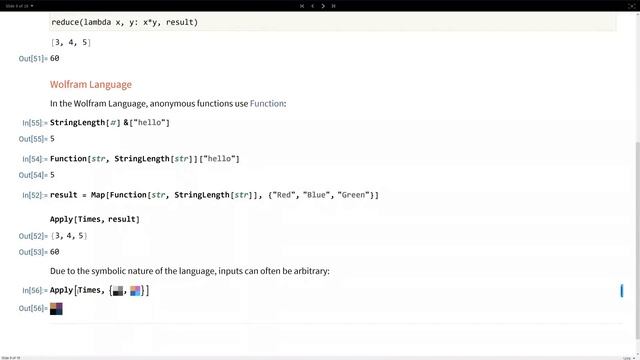The width and height of the screenshot is (640, 360).
Task: Jump to the last slide
Action: point(333,6)
